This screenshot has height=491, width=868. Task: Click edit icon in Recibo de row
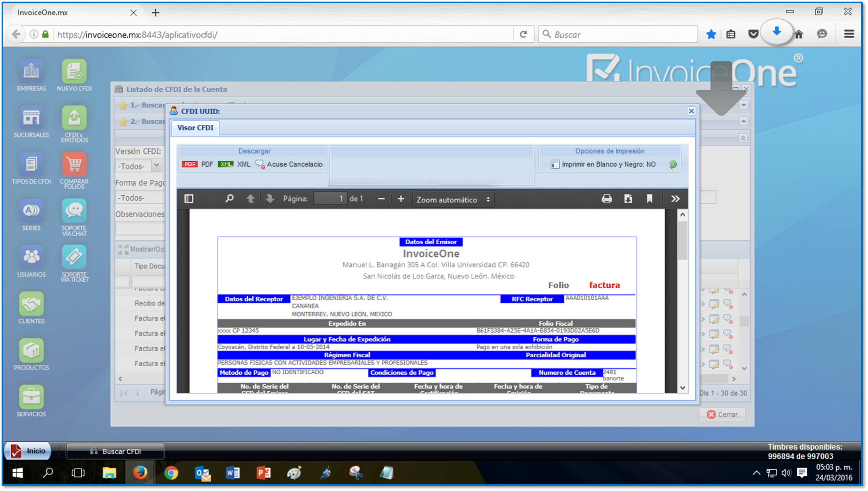pos(714,304)
